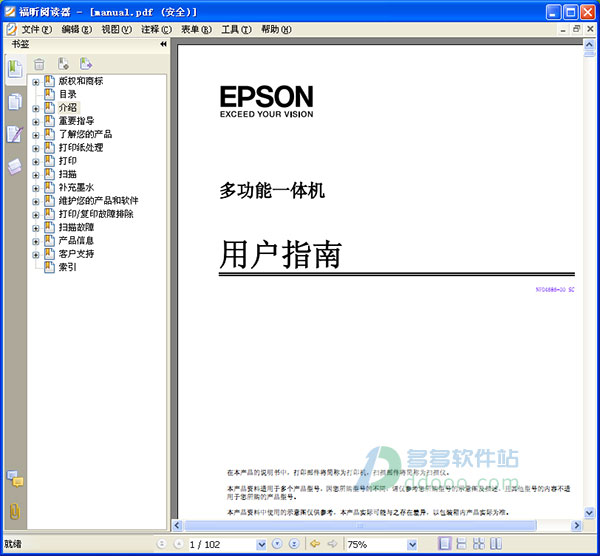This screenshot has height=556, width=600.
Task: Select continuous page layout mode
Action: (461, 543)
